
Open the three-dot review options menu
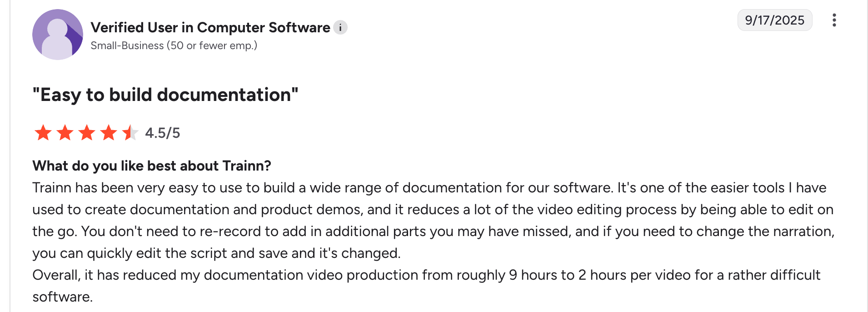point(834,20)
